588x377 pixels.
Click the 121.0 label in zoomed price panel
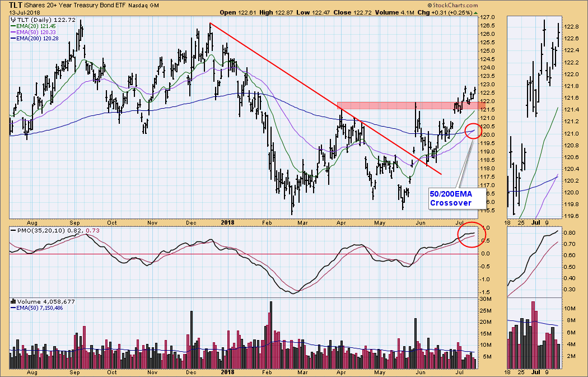tap(571, 134)
